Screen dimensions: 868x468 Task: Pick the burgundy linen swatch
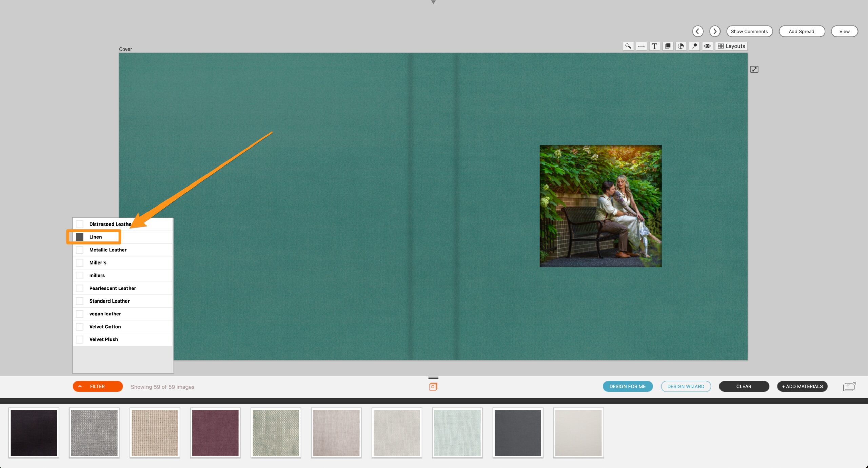(215, 433)
